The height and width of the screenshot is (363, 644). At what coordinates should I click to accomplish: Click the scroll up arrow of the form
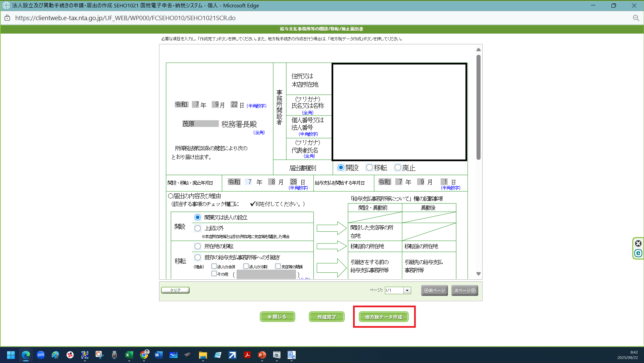(x=479, y=50)
